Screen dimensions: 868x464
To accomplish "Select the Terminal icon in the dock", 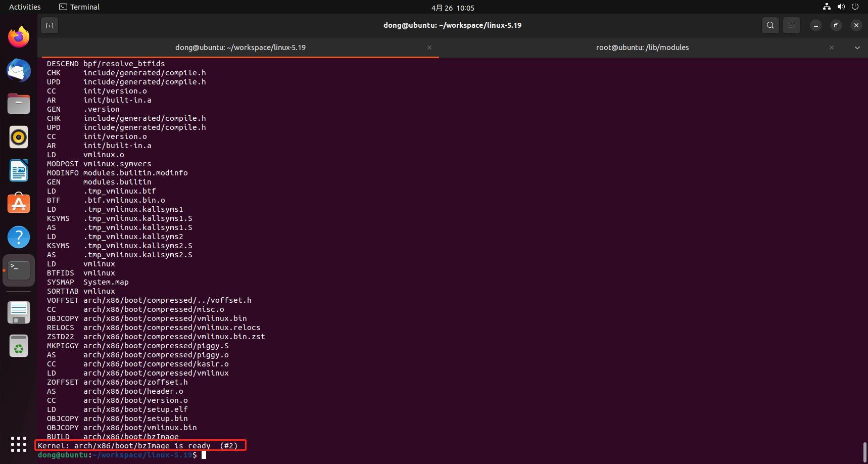I will tap(19, 270).
